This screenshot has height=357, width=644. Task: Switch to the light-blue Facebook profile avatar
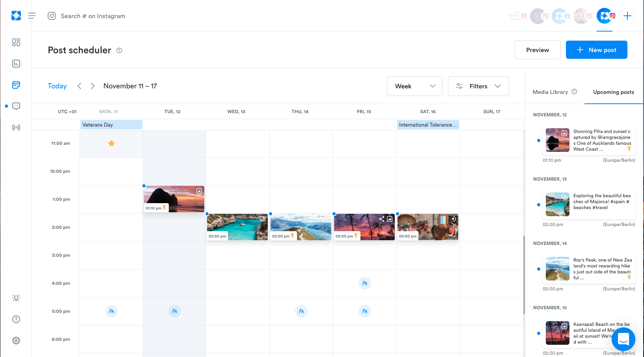tap(560, 16)
